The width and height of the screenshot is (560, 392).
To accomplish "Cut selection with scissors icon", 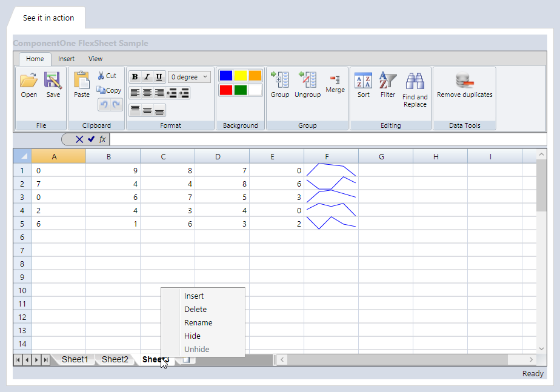I will click(x=101, y=76).
